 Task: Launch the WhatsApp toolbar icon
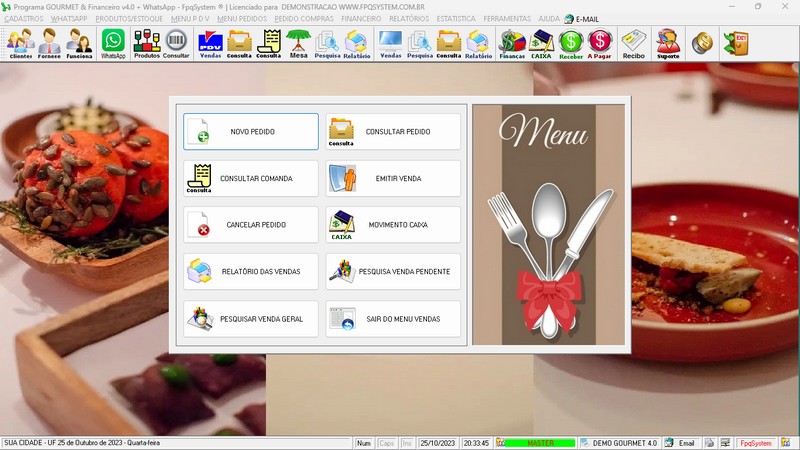pos(113,44)
